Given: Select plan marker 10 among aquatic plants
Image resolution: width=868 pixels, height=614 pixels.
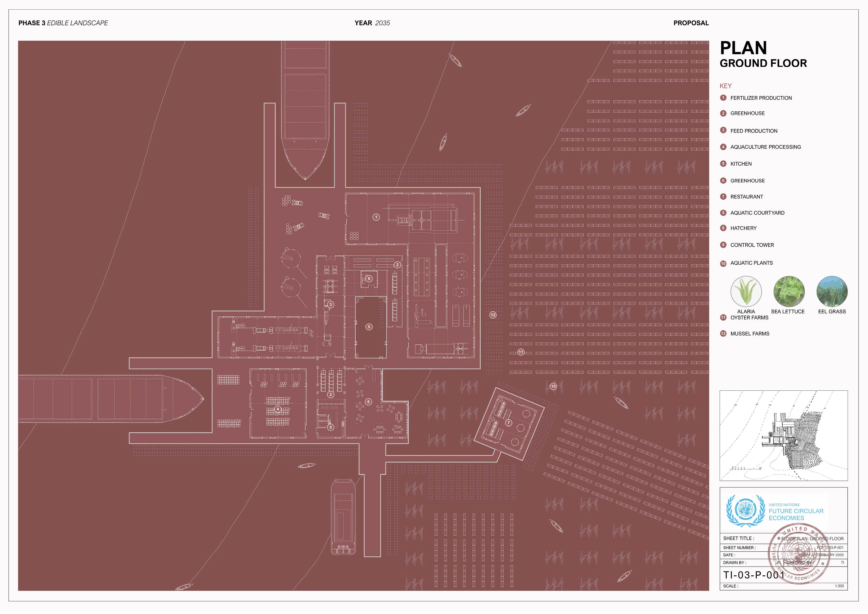Looking at the screenshot, I should tap(553, 386).
